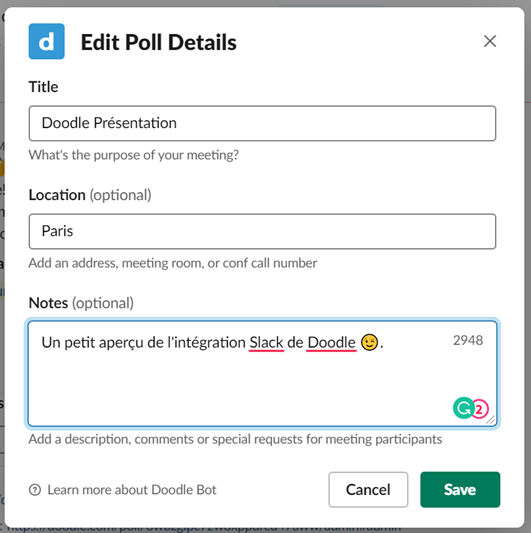Click the Title field with Doodle Présentation
Image resolution: width=531 pixels, height=533 pixels.
click(x=262, y=123)
